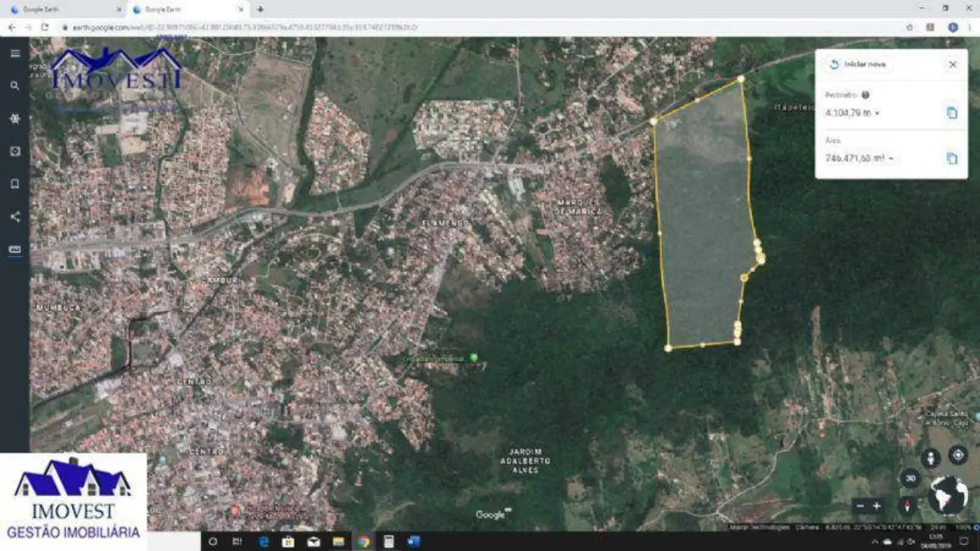Zoom in with plus button
This screenshot has height=551, width=980.
(877, 506)
